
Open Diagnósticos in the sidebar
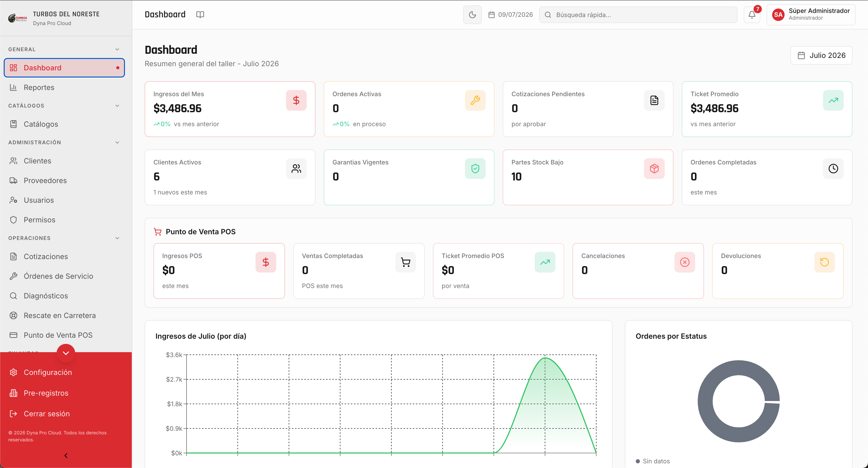tap(64, 296)
